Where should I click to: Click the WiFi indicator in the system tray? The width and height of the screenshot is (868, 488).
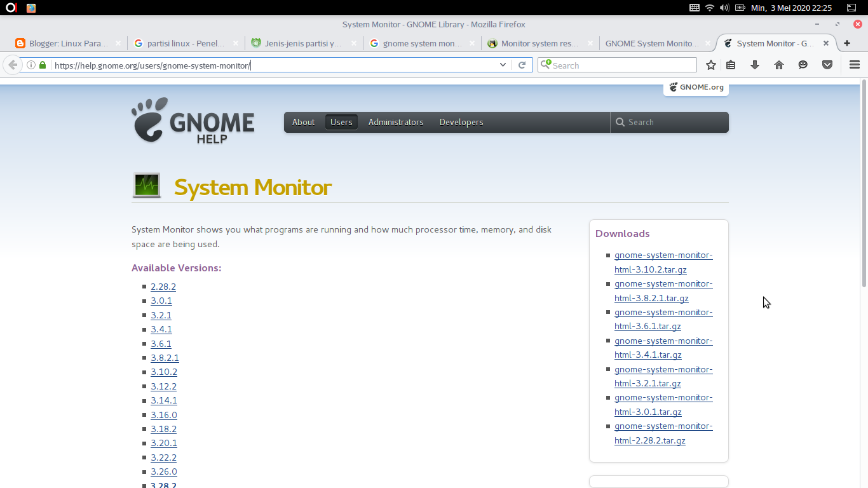click(710, 8)
